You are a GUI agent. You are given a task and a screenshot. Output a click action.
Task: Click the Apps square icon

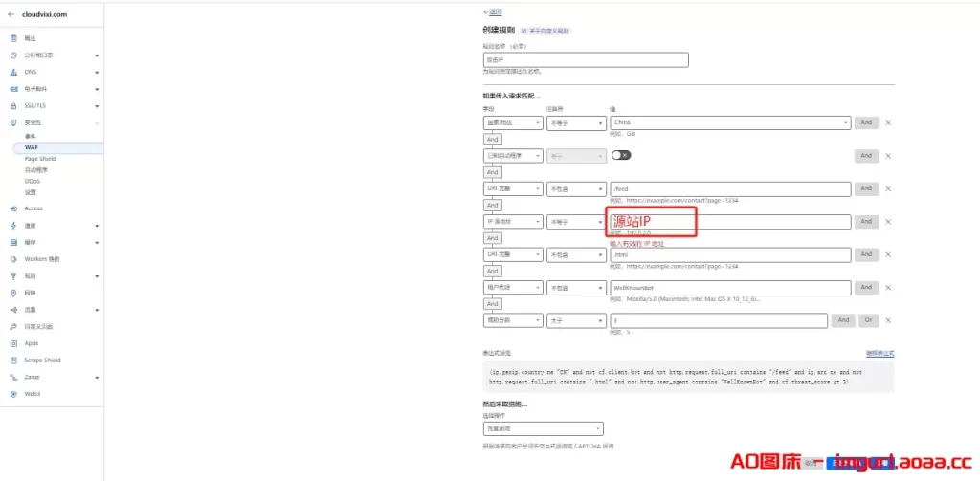[x=13, y=343]
